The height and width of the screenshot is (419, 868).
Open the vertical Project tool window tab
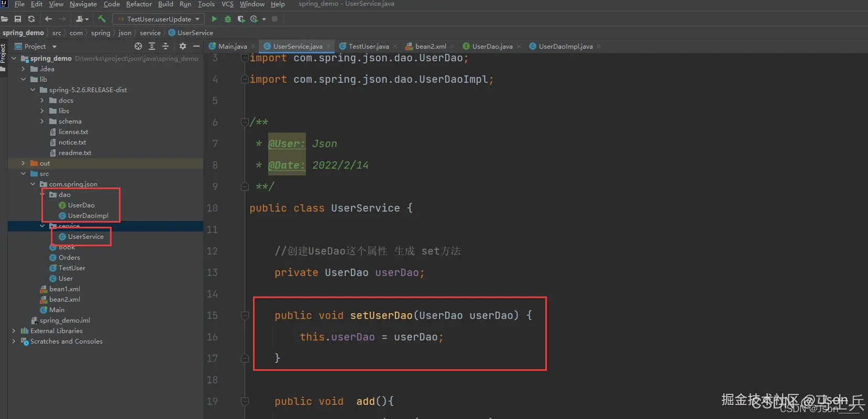(3, 58)
